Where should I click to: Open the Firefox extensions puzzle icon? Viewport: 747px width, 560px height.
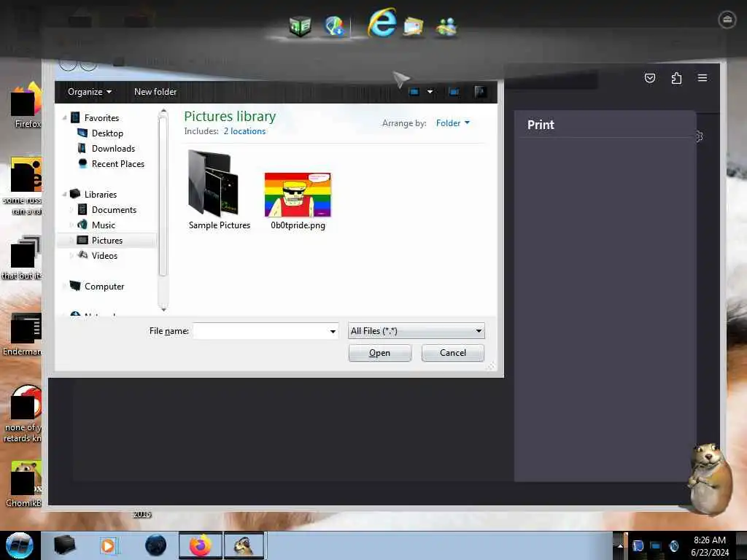click(x=676, y=78)
